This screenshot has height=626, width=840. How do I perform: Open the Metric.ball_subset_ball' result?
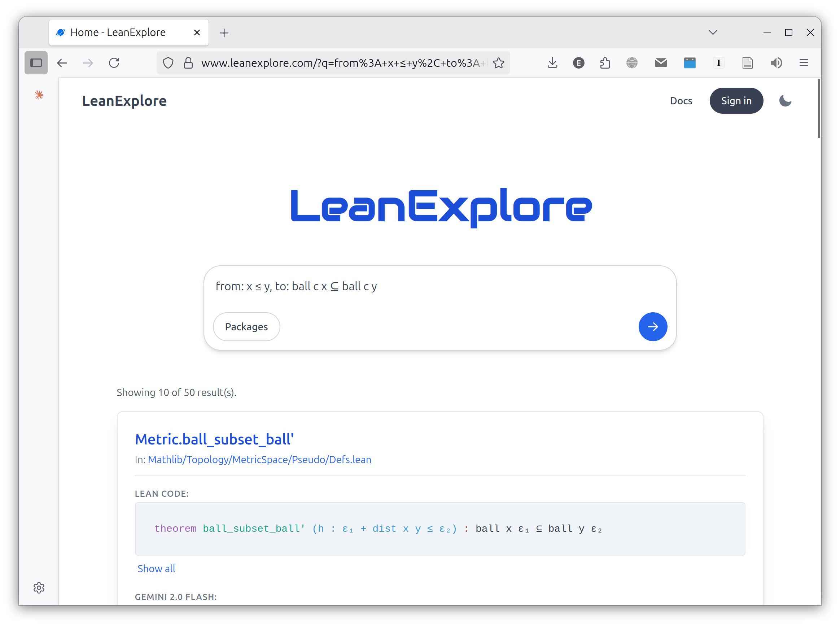pyautogui.click(x=214, y=440)
